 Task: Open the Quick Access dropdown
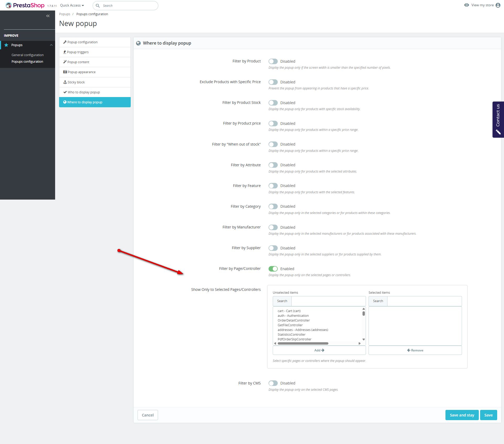pos(72,6)
